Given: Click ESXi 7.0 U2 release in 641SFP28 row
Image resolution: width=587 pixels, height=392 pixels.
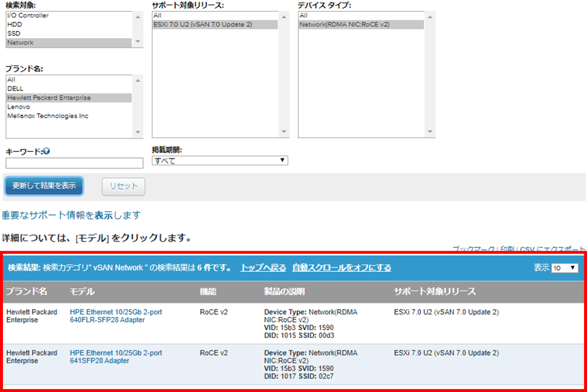Looking at the screenshot, I should (446, 353).
